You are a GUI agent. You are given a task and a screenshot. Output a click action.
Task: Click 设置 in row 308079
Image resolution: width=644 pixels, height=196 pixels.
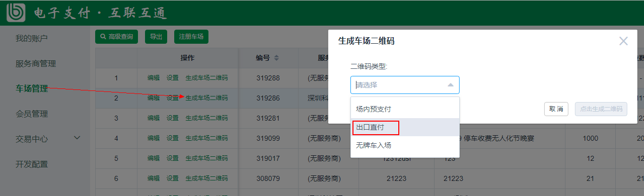(173, 178)
